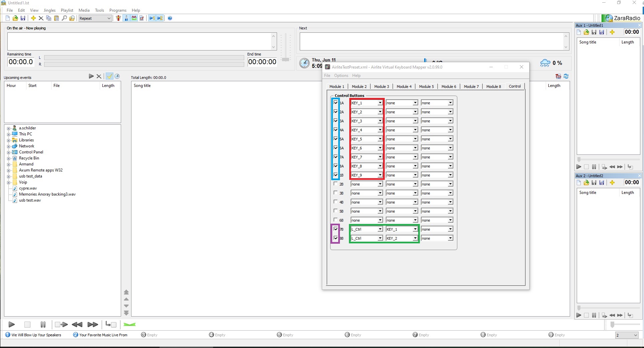Expand the Libraries tree node
This screenshot has width=644, height=348.
click(9, 140)
